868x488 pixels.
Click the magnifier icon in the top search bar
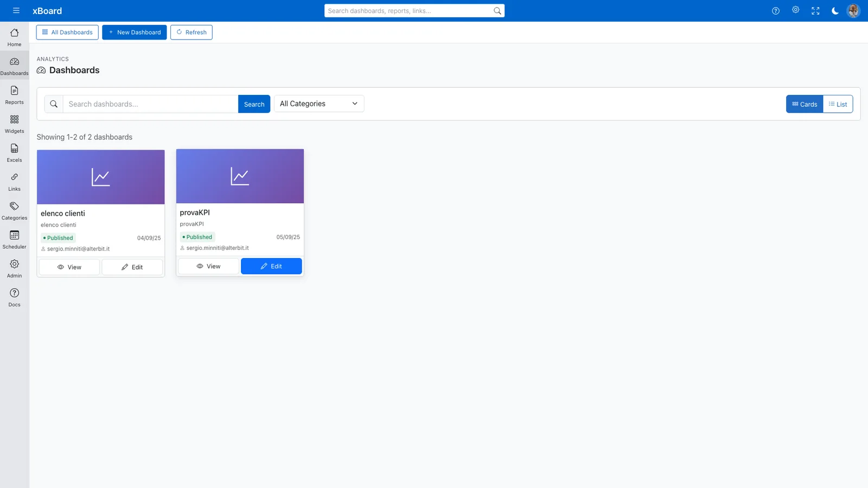[x=497, y=11]
